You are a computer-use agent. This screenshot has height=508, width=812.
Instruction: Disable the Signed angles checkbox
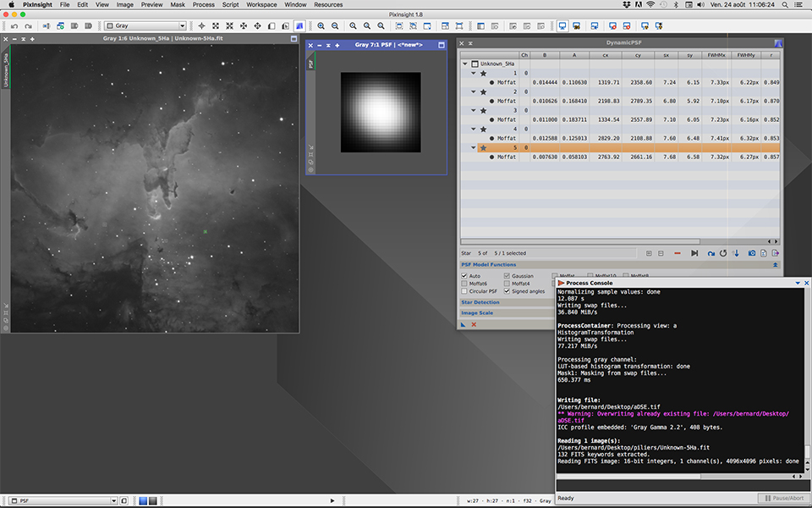tap(507, 291)
